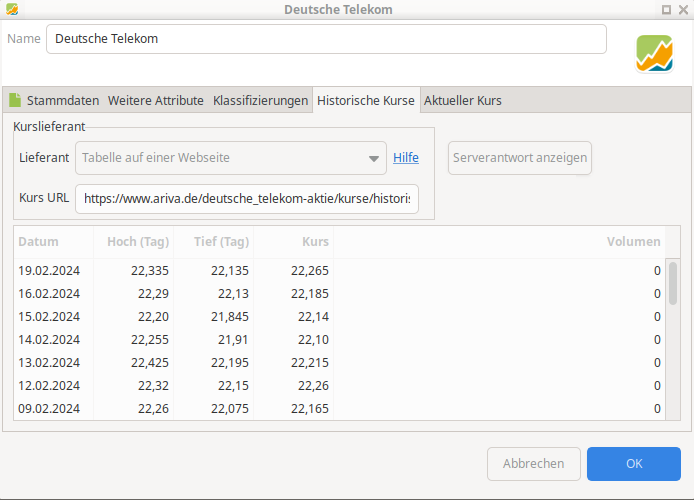Click into the Kurs URL field
The width and height of the screenshot is (694, 500).
pyautogui.click(x=247, y=199)
